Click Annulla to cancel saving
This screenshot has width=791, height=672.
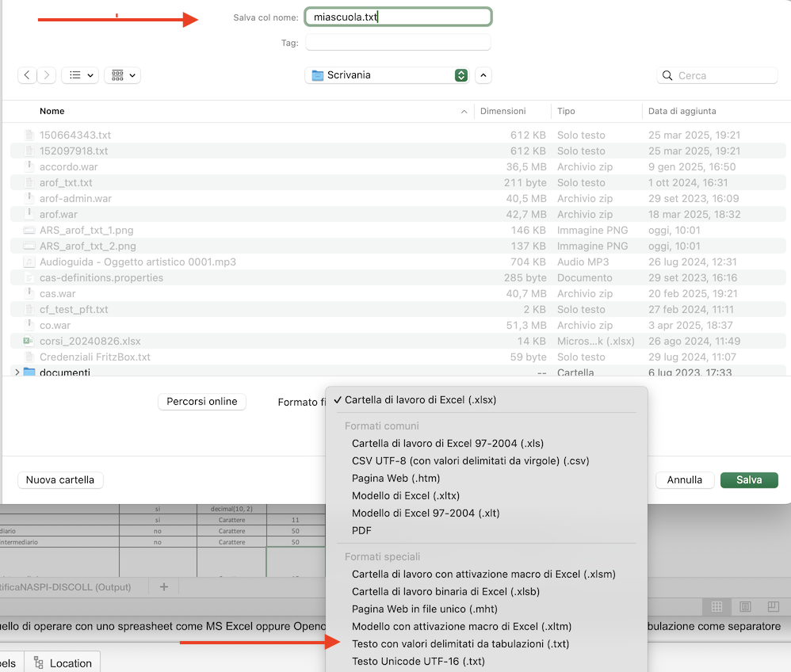point(684,479)
